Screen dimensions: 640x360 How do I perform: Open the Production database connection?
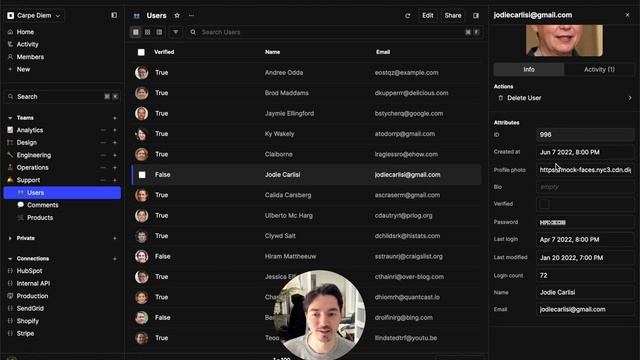click(x=32, y=296)
